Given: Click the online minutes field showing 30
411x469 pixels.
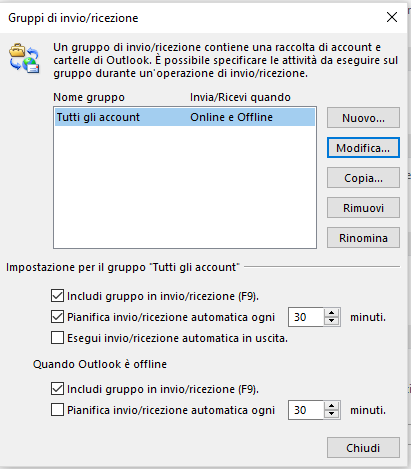Looking at the screenshot, I should pos(306,317).
